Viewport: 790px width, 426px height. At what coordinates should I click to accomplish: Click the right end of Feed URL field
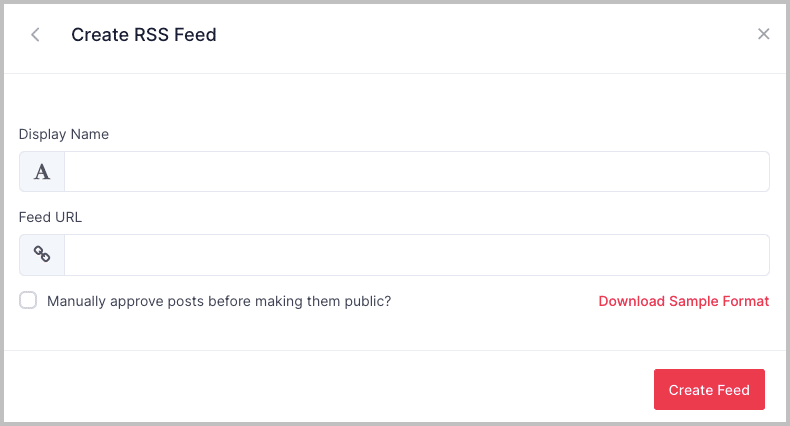pos(750,255)
